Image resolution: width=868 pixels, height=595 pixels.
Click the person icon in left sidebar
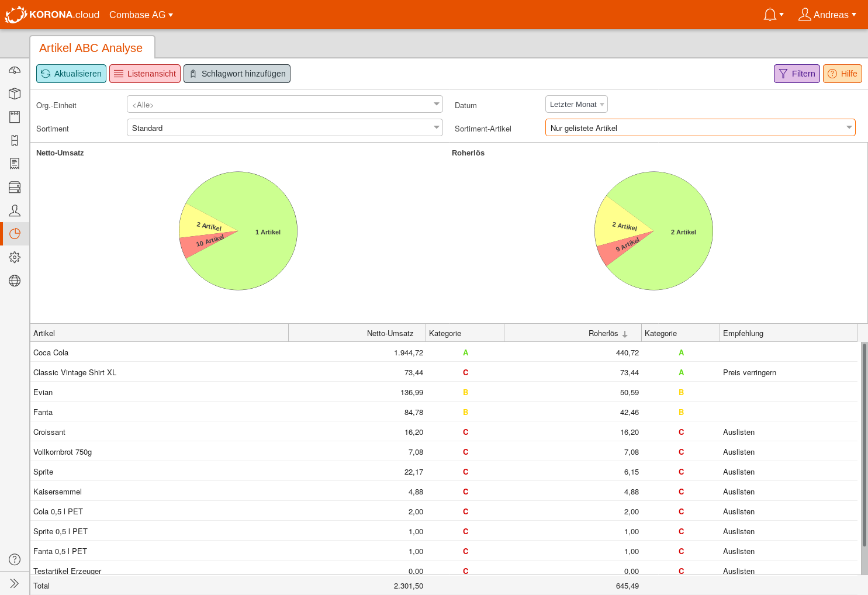pyautogui.click(x=15, y=210)
